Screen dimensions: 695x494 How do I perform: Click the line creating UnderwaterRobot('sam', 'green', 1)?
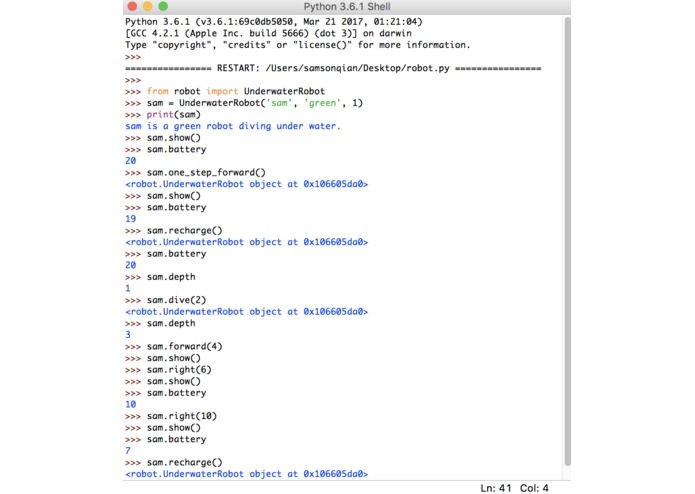255,103
